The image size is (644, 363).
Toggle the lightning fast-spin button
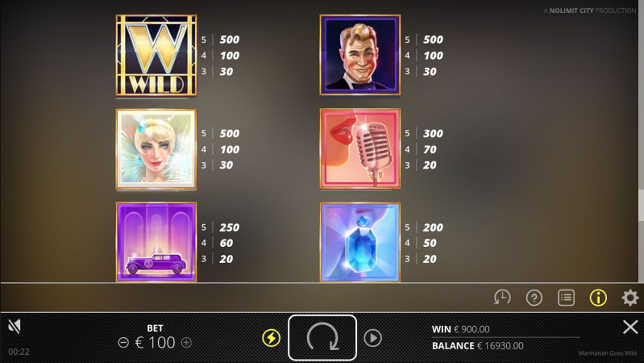(271, 338)
